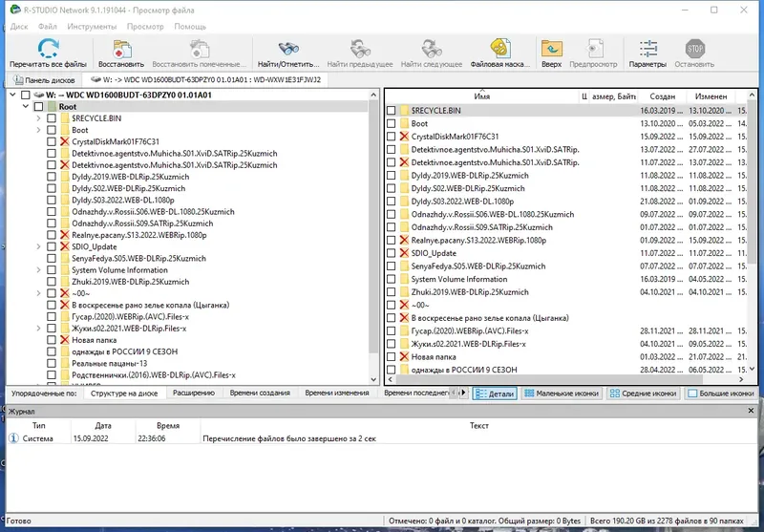Check System Volume Information checkbox in tree

(x=52, y=270)
